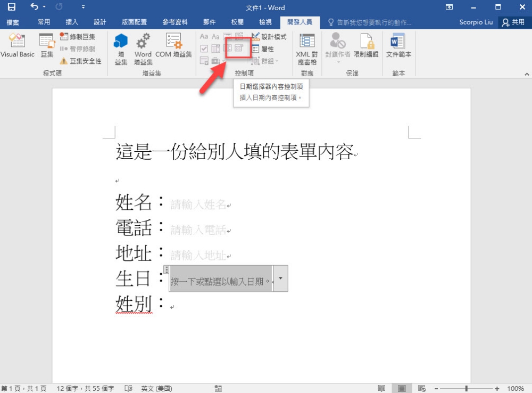This screenshot has width=532, height=393.
Task: Click the date control's handle tab
Action: coord(166,269)
